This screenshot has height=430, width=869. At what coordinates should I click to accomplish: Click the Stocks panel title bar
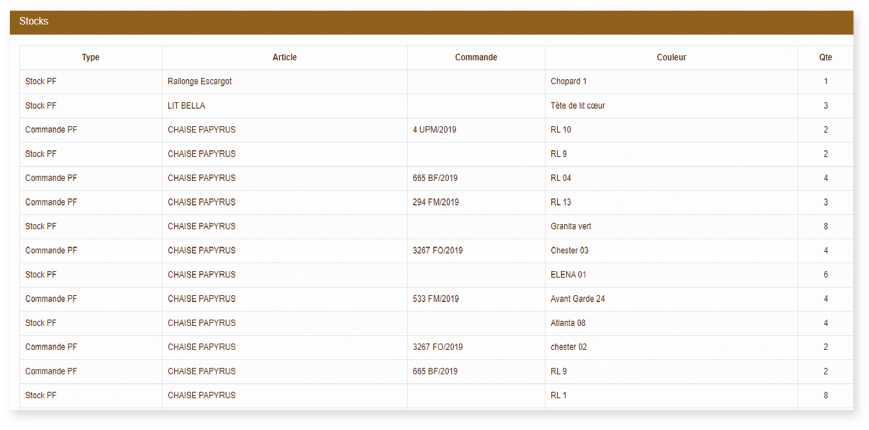click(432, 22)
